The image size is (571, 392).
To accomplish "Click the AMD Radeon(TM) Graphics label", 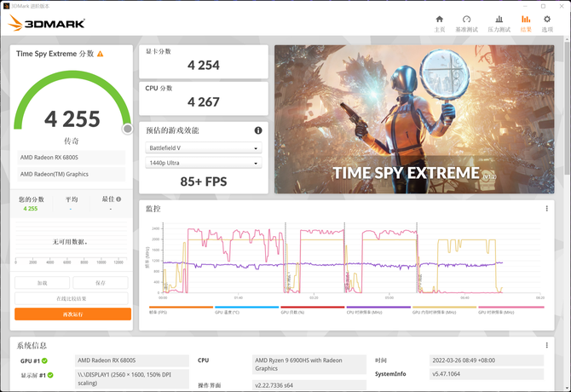I will click(x=71, y=174).
